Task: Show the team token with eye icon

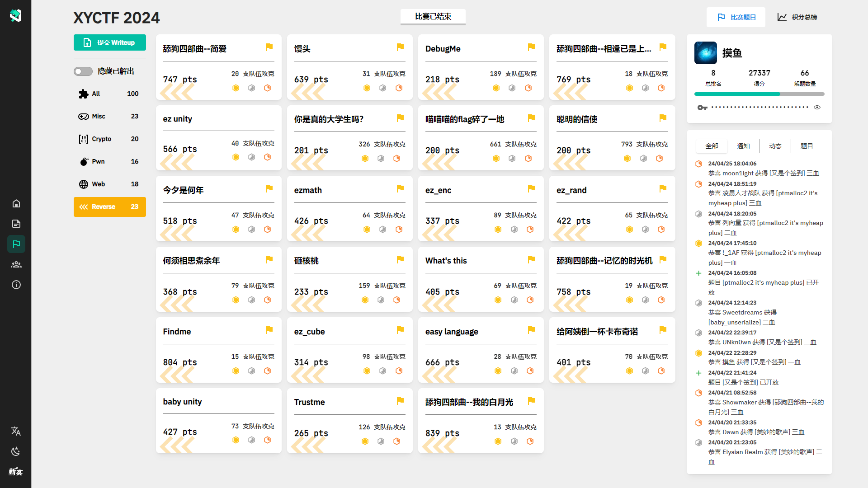Action: coord(817,108)
